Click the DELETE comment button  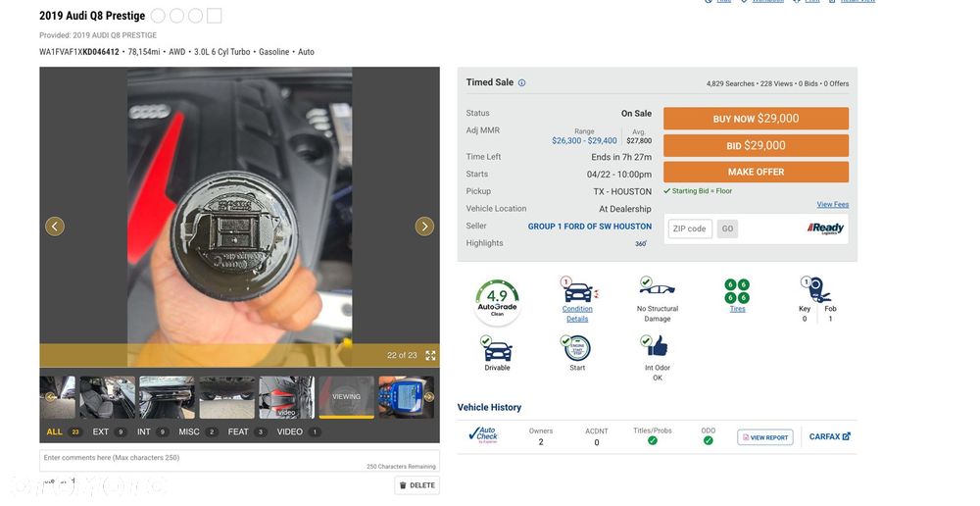click(x=416, y=485)
